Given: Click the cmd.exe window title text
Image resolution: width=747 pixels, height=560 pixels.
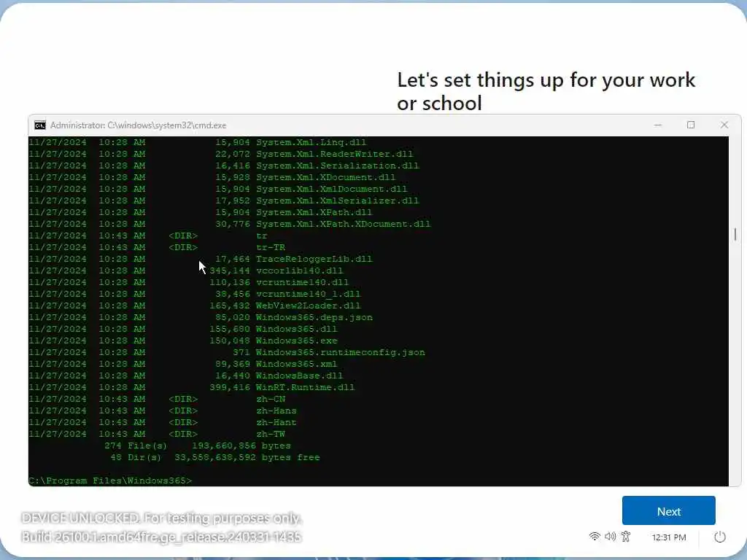Looking at the screenshot, I should tap(138, 125).
